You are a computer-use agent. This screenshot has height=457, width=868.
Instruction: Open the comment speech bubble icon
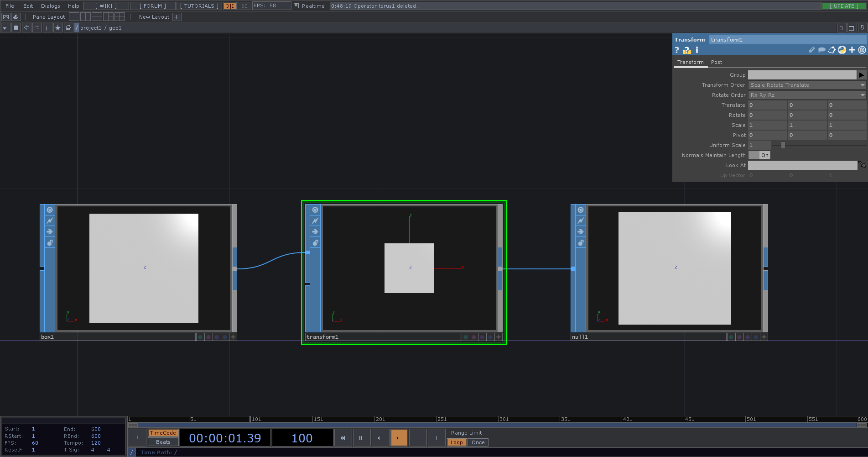[821, 50]
